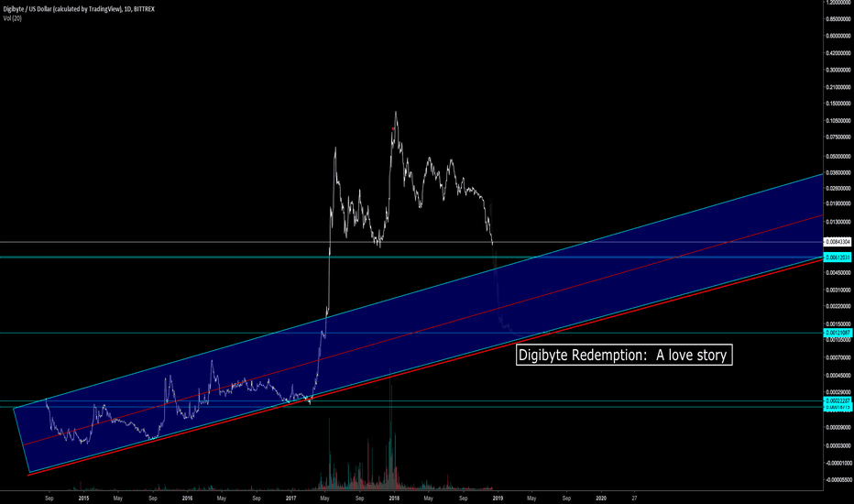Click 0.60000000 on the price scale
This screenshot has width=854, height=504.
click(838, 36)
